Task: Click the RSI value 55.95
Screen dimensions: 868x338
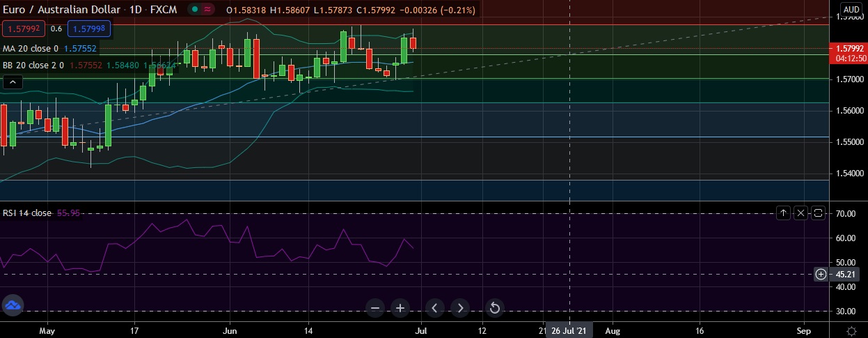Action: point(68,213)
